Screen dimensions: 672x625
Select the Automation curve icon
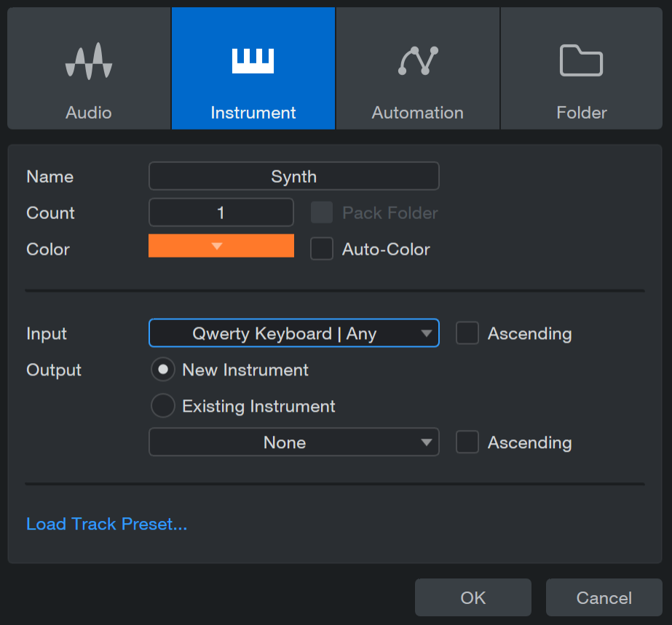tap(418, 60)
